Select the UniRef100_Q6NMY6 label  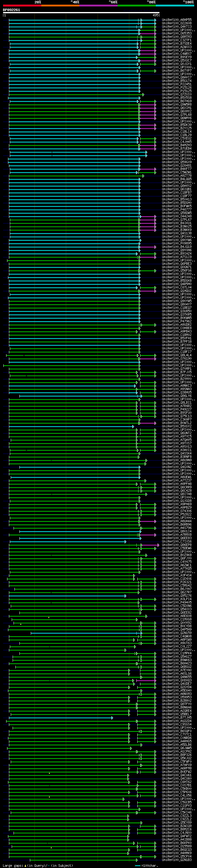(x=177, y=118)
